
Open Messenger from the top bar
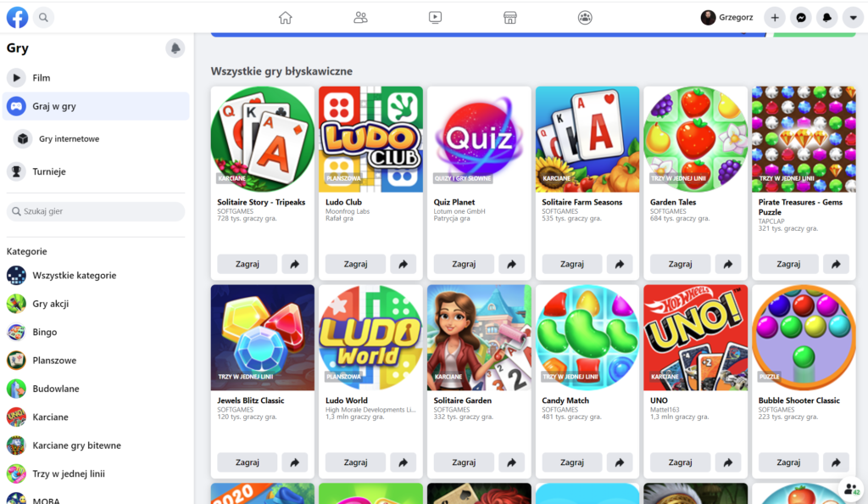click(x=800, y=18)
